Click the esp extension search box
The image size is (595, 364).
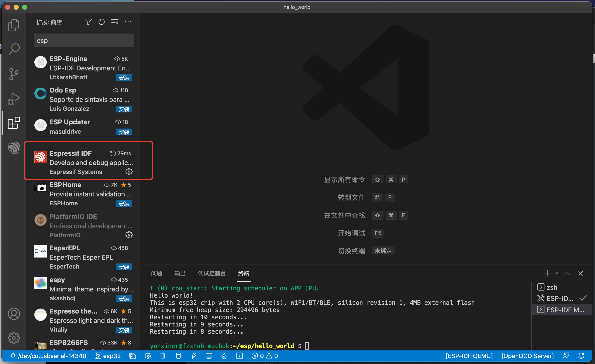84,41
